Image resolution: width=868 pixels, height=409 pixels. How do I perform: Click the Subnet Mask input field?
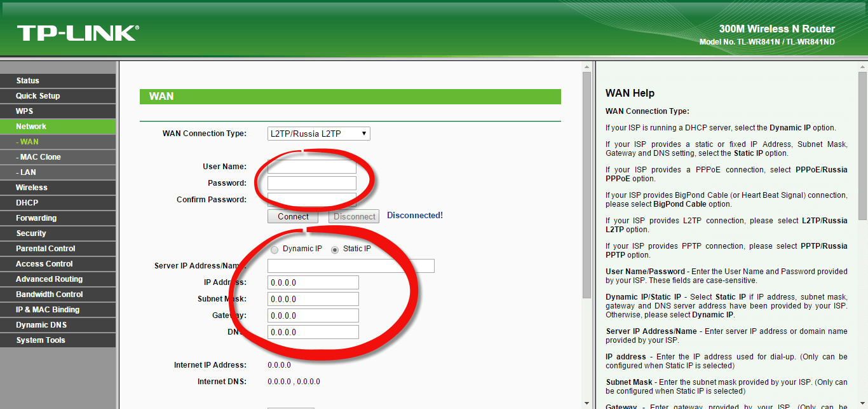313,299
